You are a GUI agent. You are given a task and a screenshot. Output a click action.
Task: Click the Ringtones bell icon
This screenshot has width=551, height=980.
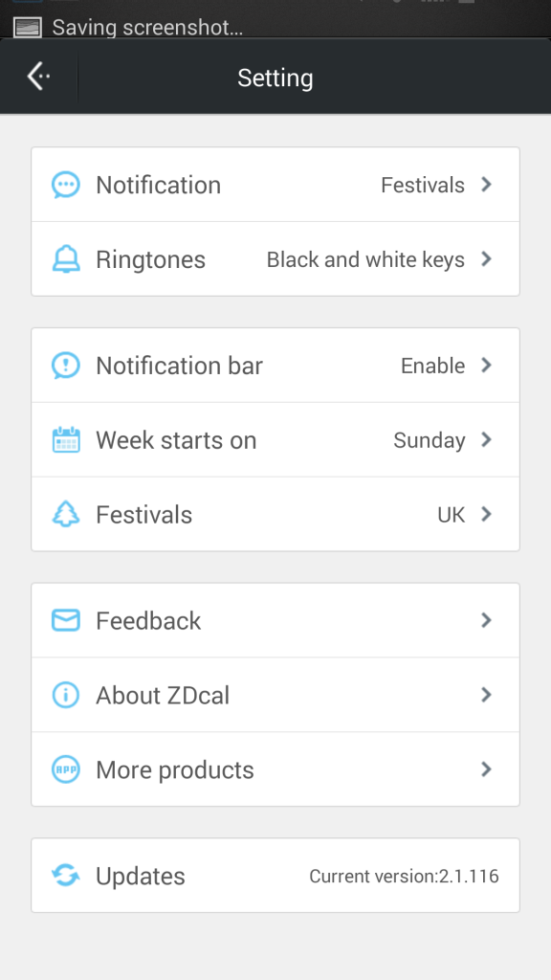pos(66,259)
